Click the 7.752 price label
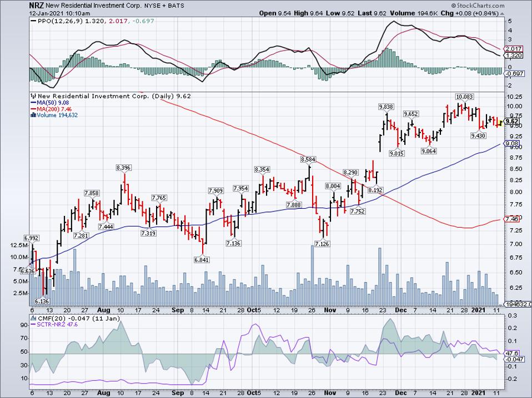Viewport: 532px width, 398px height. click(358, 211)
